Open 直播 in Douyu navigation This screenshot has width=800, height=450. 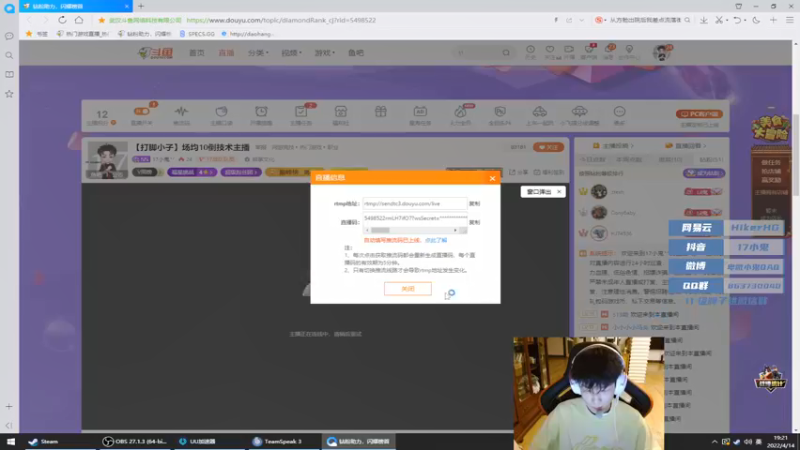[x=226, y=53]
